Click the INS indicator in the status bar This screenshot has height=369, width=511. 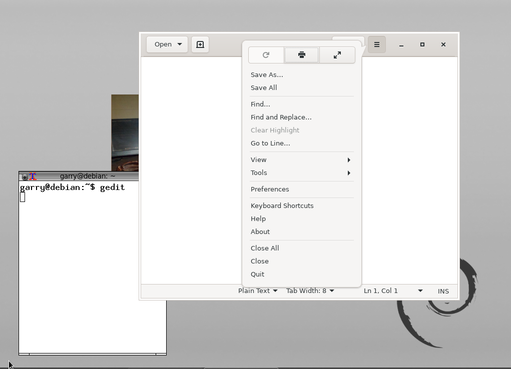click(x=443, y=291)
